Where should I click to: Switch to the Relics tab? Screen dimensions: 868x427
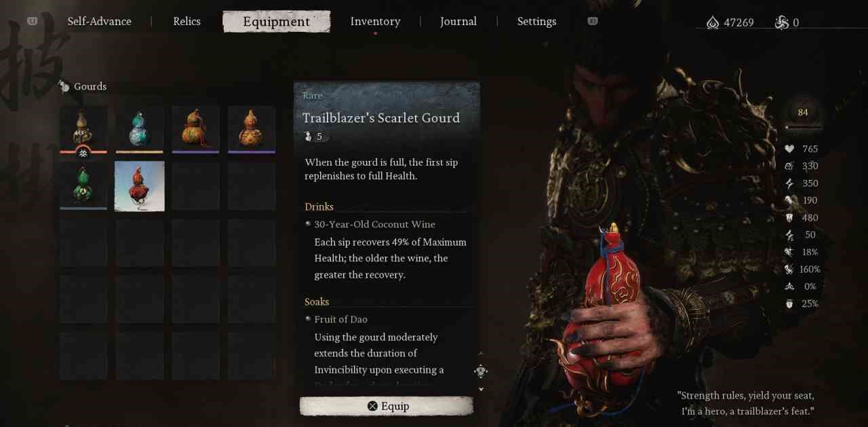pyautogui.click(x=186, y=22)
